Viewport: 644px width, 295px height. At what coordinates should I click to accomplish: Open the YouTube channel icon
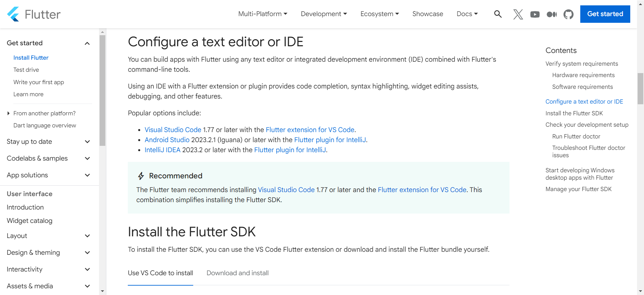(535, 14)
